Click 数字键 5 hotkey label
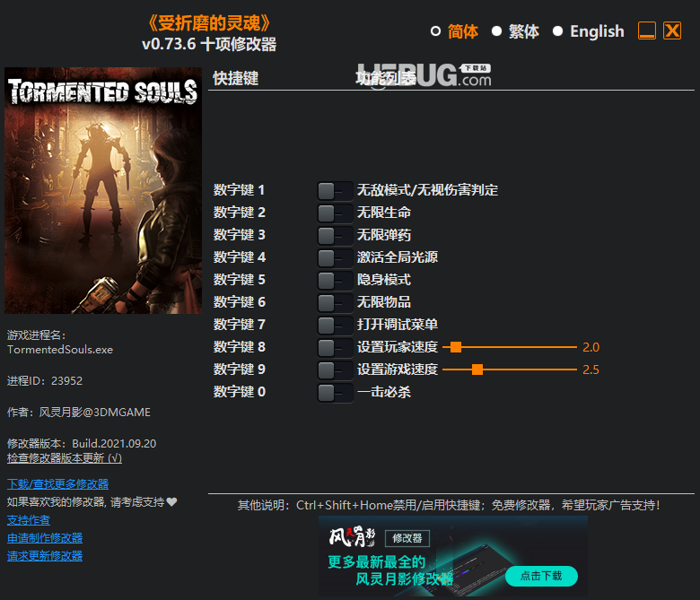The image size is (700, 600). point(240,280)
